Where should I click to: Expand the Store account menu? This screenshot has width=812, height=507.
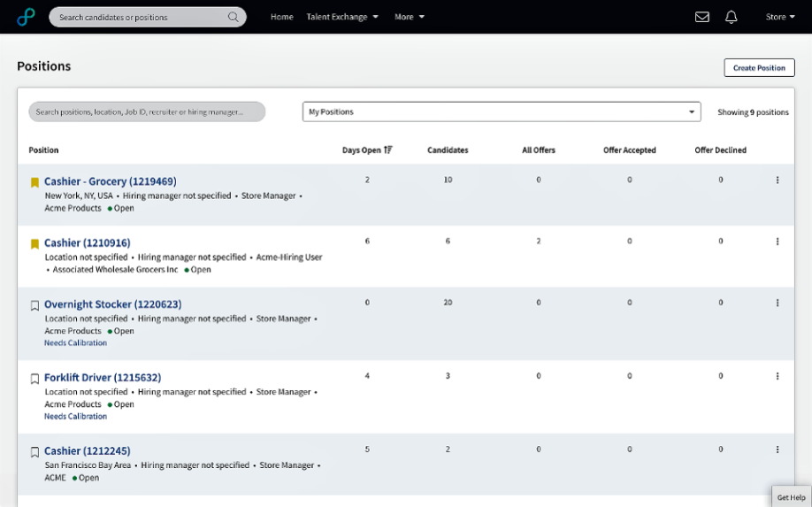coord(780,17)
